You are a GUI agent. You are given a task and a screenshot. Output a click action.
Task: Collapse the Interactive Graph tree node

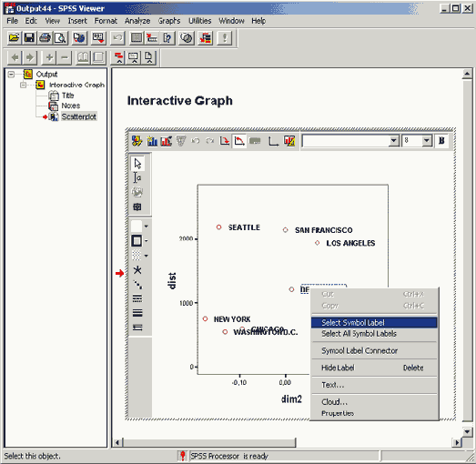[x=23, y=85]
